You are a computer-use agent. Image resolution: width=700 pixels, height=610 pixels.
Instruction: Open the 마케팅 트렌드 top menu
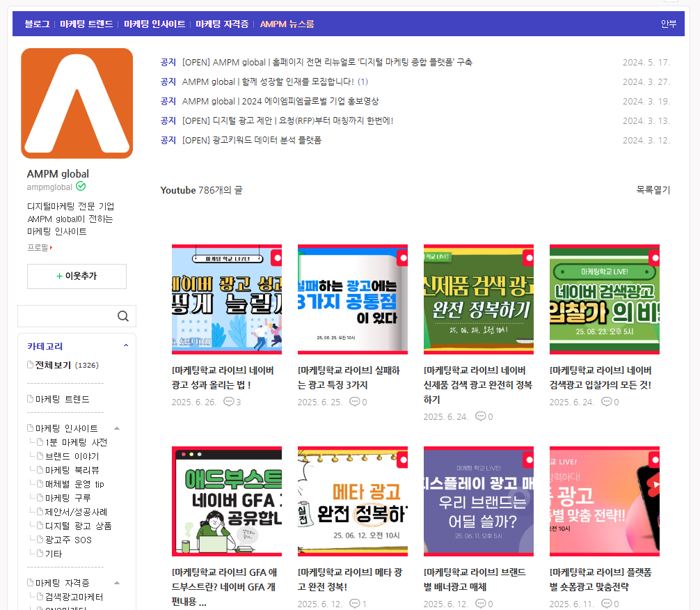86,24
